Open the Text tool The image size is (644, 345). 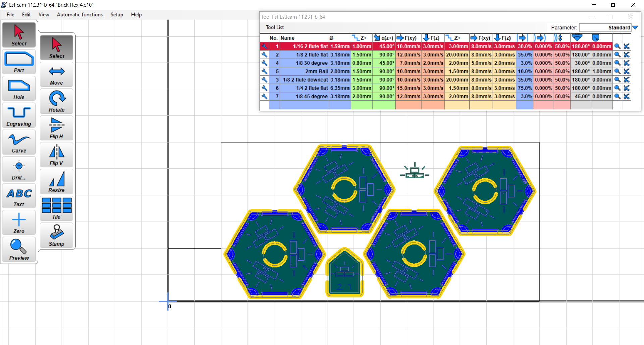19,196
